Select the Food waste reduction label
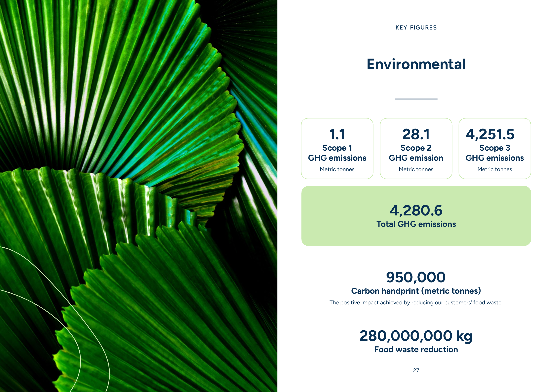The height and width of the screenshot is (392, 555). 416,350
